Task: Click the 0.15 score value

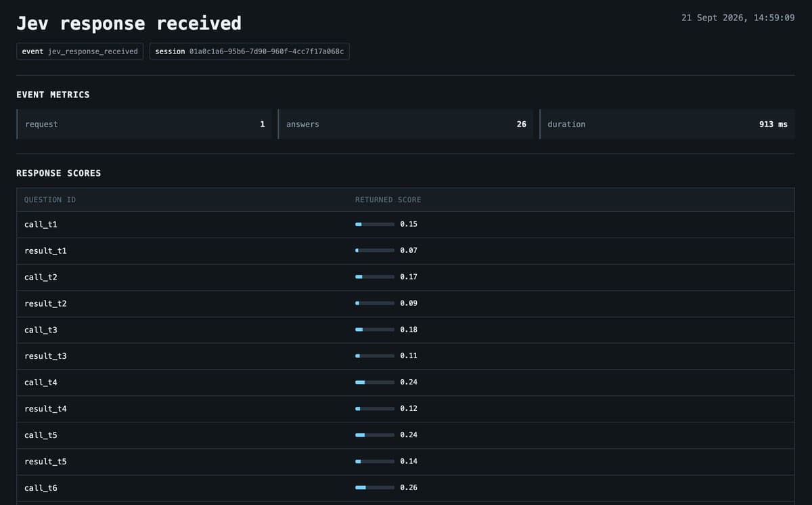Action: pos(409,224)
